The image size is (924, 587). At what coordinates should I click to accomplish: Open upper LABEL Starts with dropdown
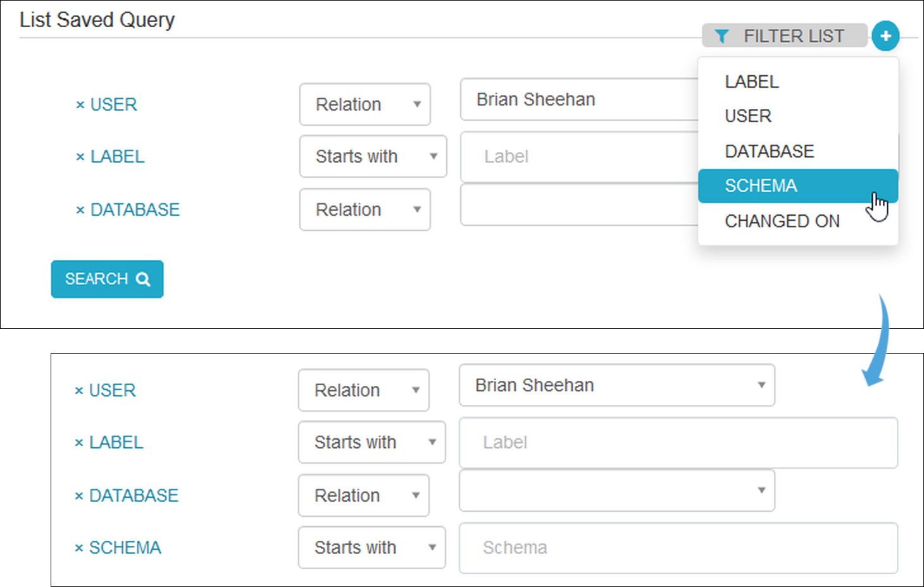(x=373, y=156)
